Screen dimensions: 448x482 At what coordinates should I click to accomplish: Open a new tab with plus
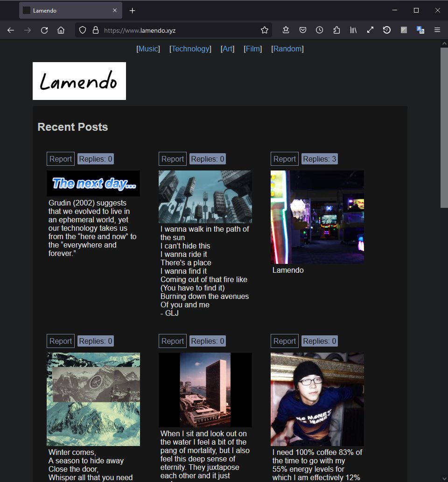pyautogui.click(x=133, y=11)
